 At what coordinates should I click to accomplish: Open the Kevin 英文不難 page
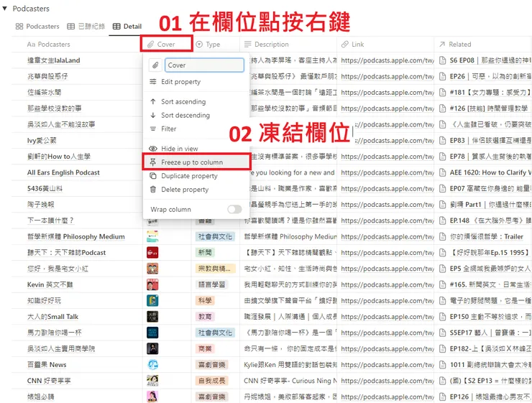(x=50, y=284)
